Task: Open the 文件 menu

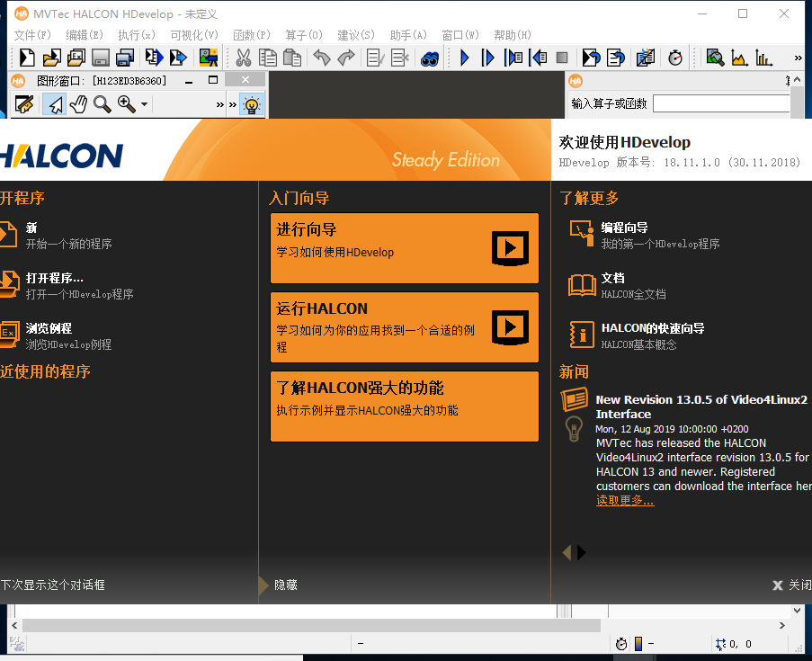Action: tap(33, 35)
